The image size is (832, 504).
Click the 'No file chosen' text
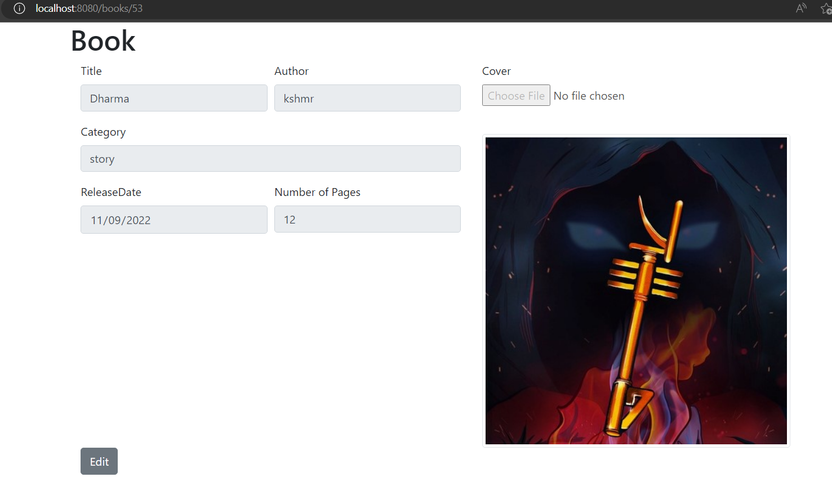coord(589,96)
